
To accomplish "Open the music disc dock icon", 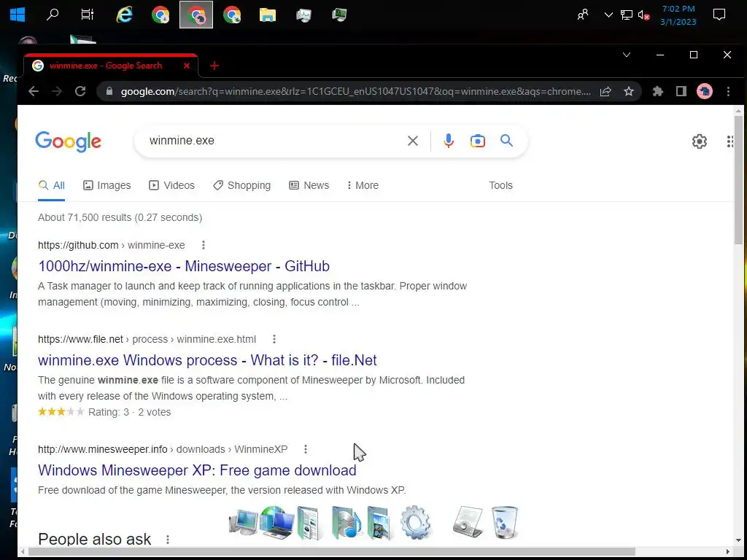I will (346, 522).
